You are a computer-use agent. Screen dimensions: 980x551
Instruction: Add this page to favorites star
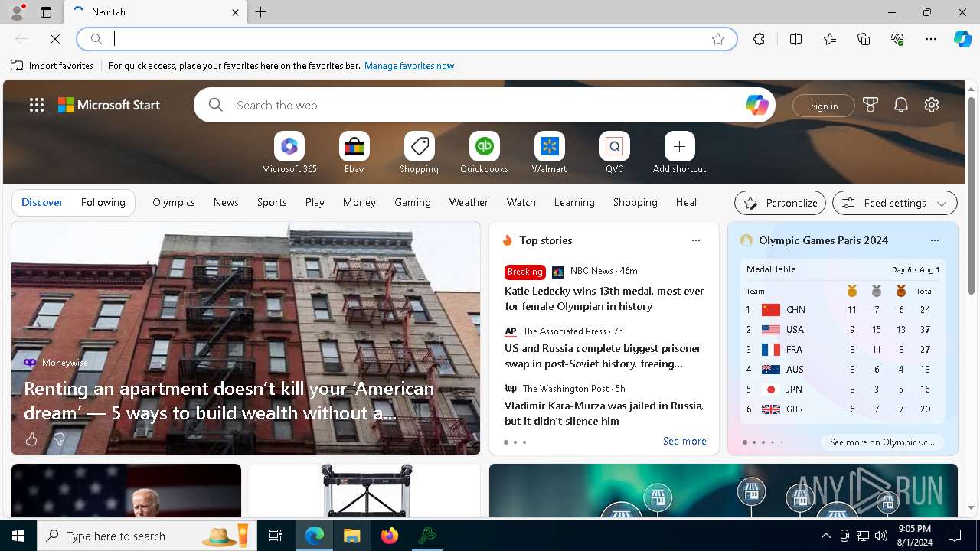pos(718,39)
